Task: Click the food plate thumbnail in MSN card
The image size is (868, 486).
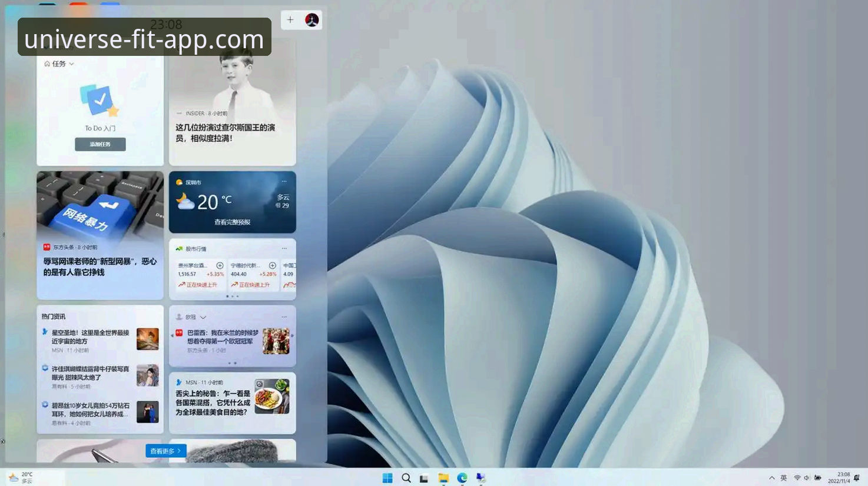Action: click(272, 397)
